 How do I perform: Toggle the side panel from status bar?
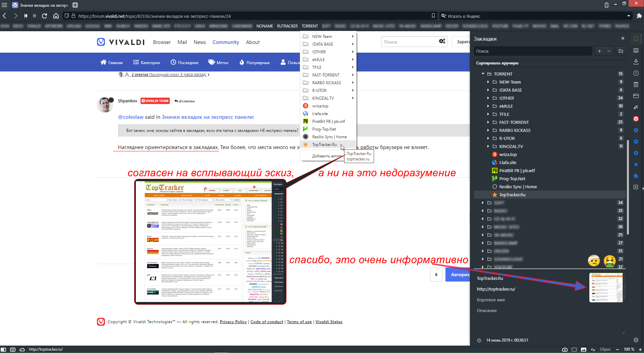[3, 349]
